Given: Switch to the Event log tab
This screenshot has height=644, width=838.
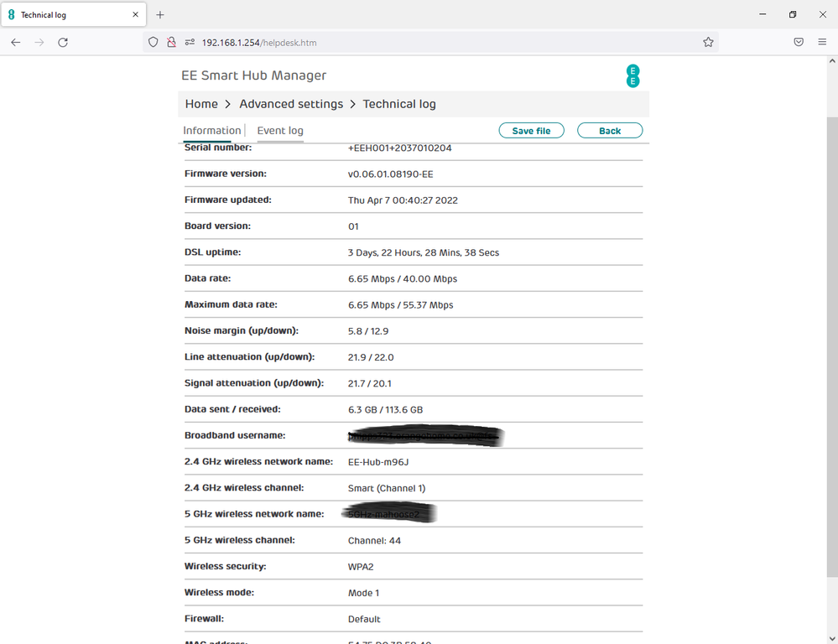Looking at the screenshot, I should pyautogui.click(x=280, y=131).
